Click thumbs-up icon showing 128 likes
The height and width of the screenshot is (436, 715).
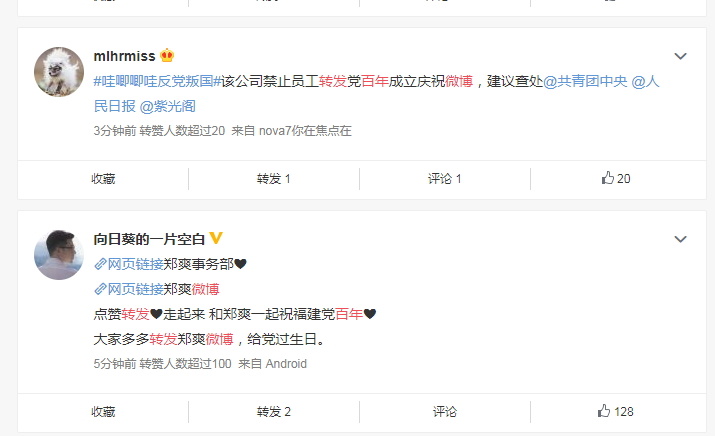point(604,411)
